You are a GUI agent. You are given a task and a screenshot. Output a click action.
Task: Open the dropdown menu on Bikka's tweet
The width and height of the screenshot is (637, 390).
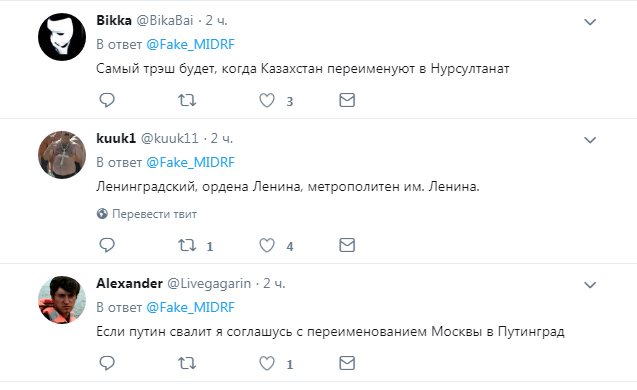(x=590, y=22)
